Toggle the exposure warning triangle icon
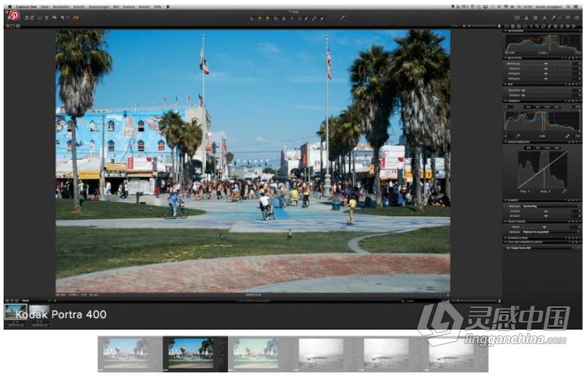 tap(526, 18)
